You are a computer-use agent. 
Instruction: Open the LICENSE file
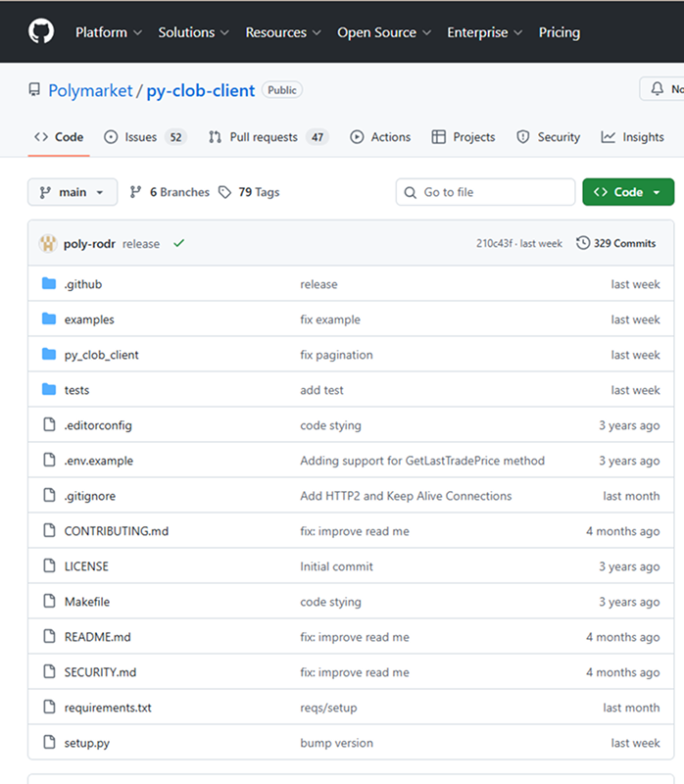[86, 566]
